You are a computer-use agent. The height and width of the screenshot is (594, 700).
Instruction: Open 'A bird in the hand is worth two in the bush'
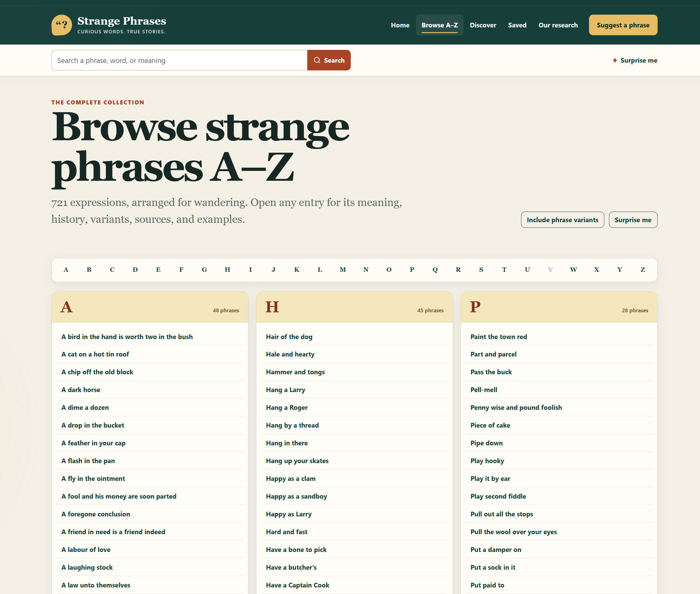(150, 337)
